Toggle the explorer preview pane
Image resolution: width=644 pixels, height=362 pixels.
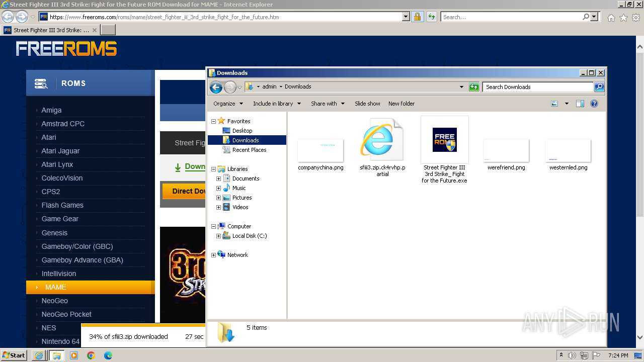point(580,104)
